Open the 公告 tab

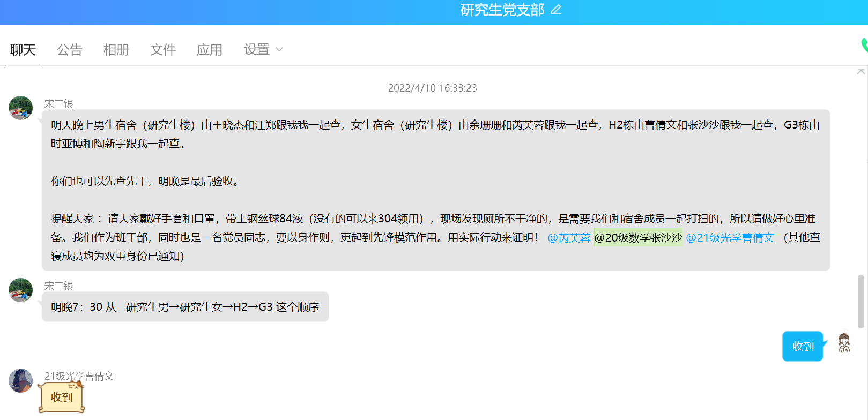(x=70, y=50)
